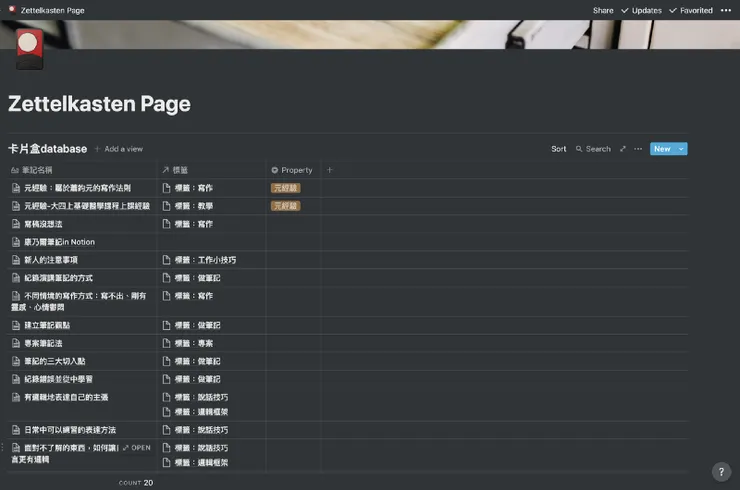
Task: Click the page icon of row 專案筆記法
Action: coord(16,343)
